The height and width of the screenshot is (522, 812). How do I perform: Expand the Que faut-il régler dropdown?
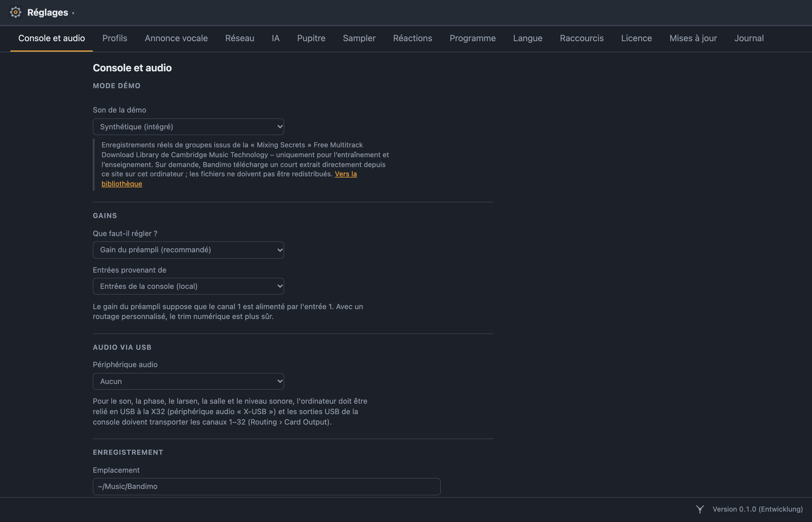tap(188, 250)
